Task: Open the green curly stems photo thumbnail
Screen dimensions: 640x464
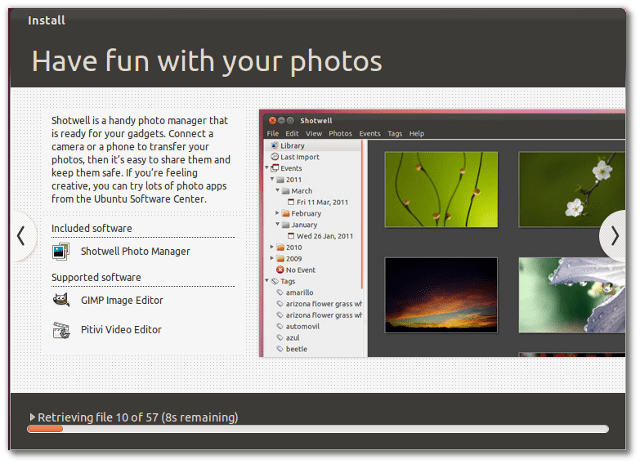Action: [x=441, y=190]
